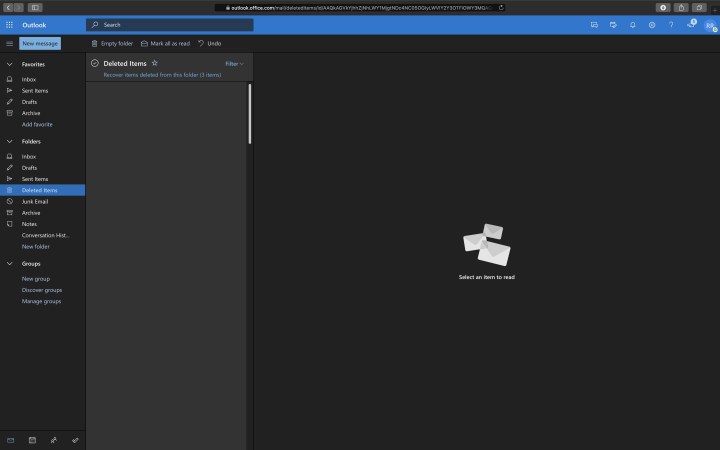Select Junk Email folder
720x450 pixels.
tap(35, 201)
